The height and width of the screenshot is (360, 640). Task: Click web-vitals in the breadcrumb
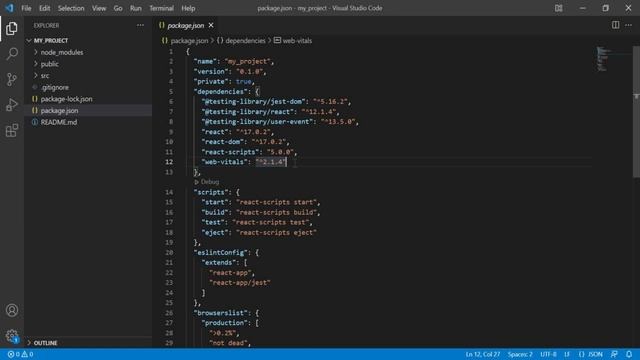(297, 40)
